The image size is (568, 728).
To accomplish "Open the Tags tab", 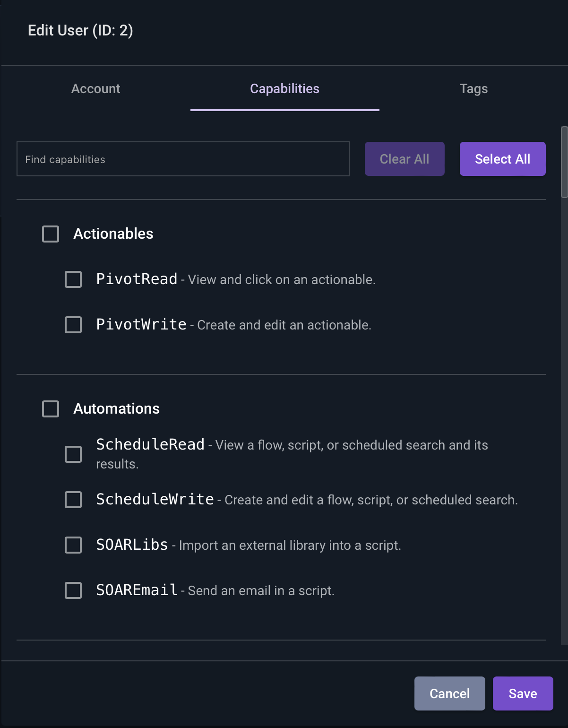I will 473,89.
